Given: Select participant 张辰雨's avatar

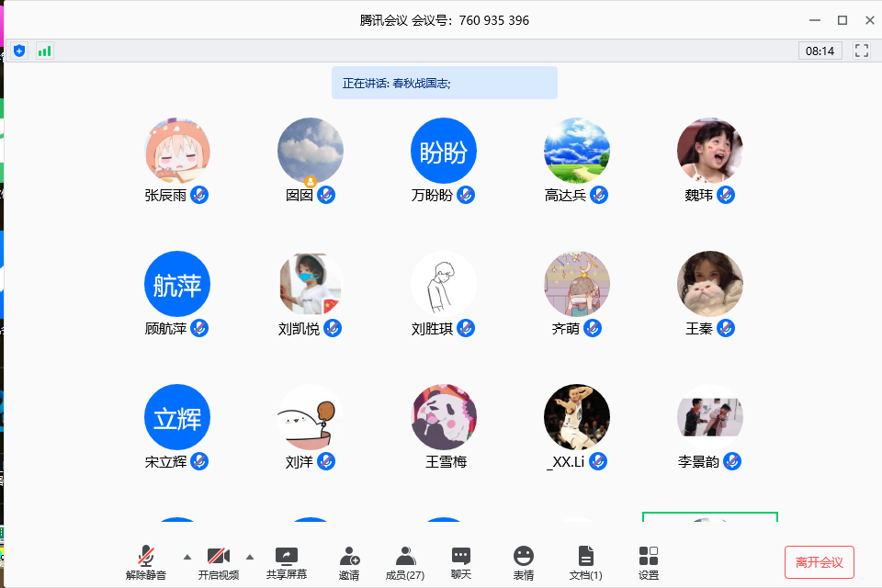Looking at the screenshot, I should pos(177,151).
